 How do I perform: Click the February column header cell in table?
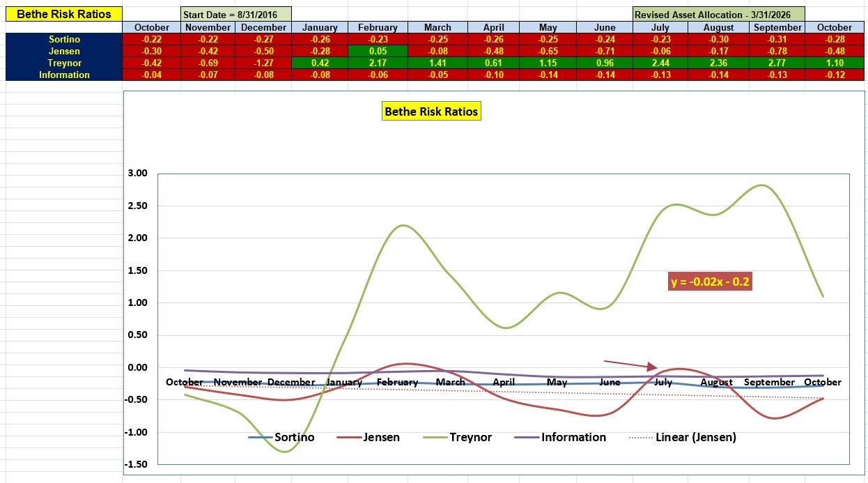click(x=378, y=27)
